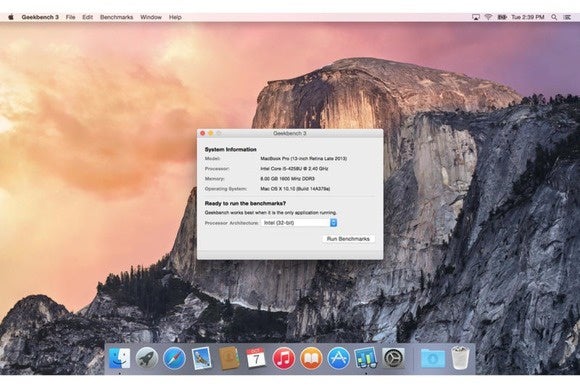
Task: Click the Mac OS X 10.10 build text
Action: pyautogui.click(x=295, y=189)
